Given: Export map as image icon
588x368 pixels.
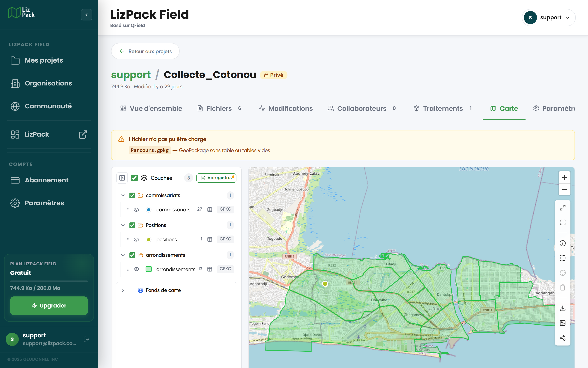Looking at the screenshot, I should pos(562,323).
